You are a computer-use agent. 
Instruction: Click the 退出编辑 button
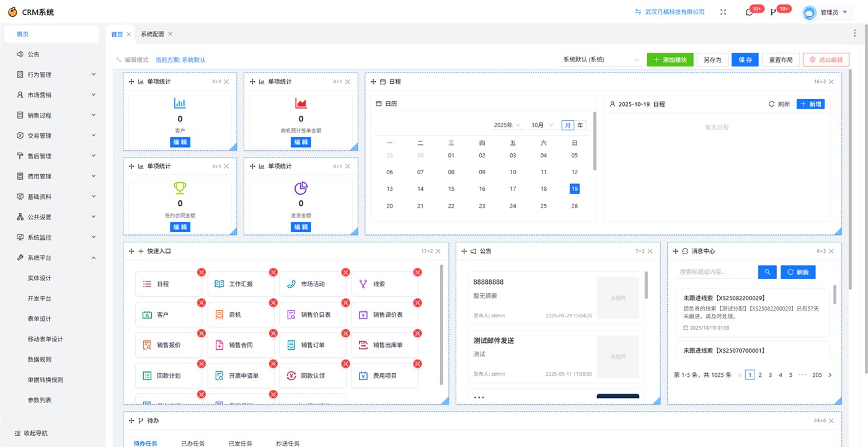tap(826, 60)
